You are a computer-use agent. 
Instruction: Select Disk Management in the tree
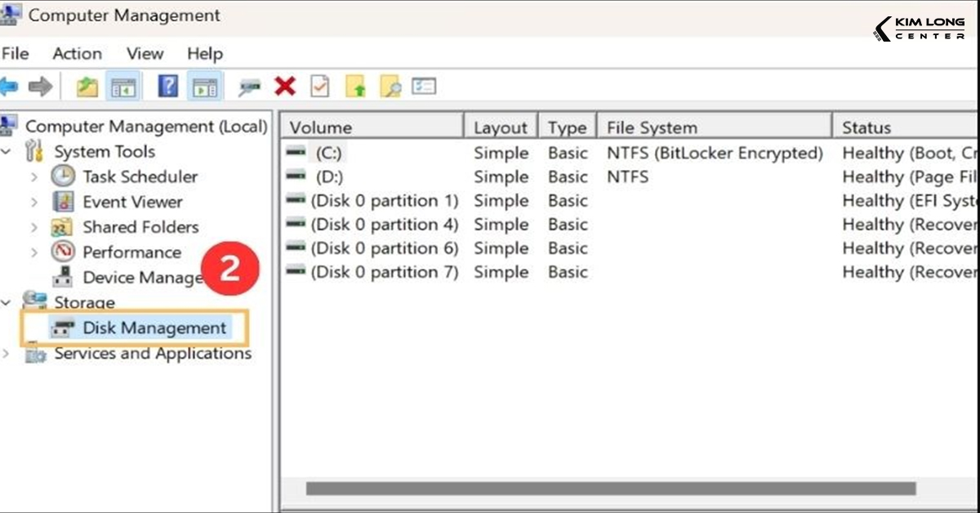click(154, 328)
